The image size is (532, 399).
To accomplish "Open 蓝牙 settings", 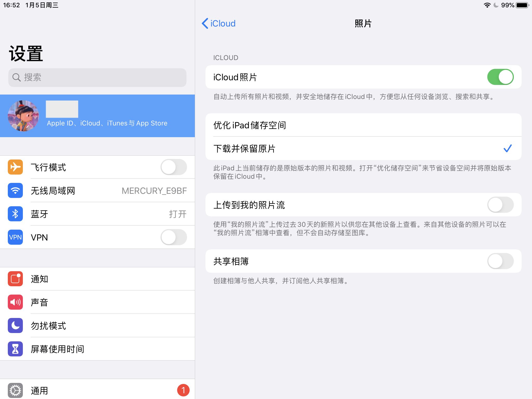I will pyautogui.click(x=97, y=214).
